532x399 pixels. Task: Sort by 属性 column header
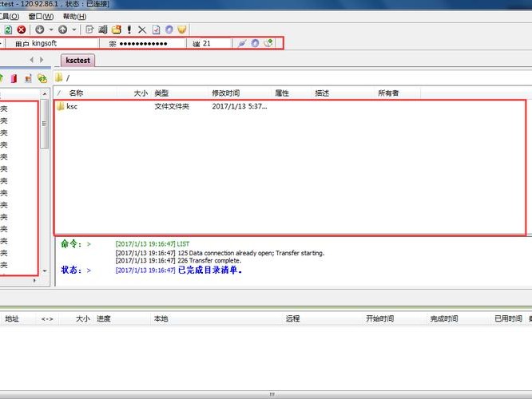pos(282,93)
